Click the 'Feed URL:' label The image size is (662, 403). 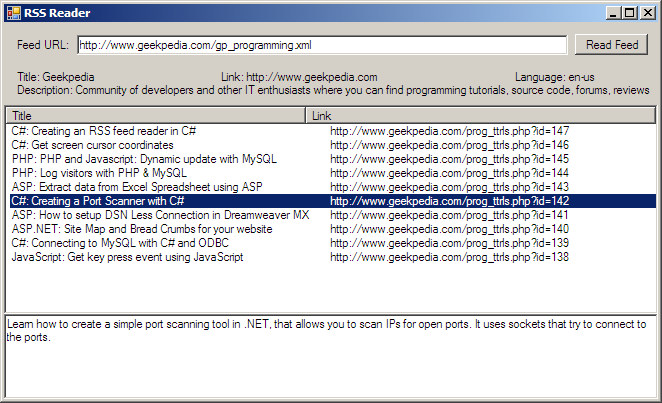pyautogui.click(x=43, y=45)
